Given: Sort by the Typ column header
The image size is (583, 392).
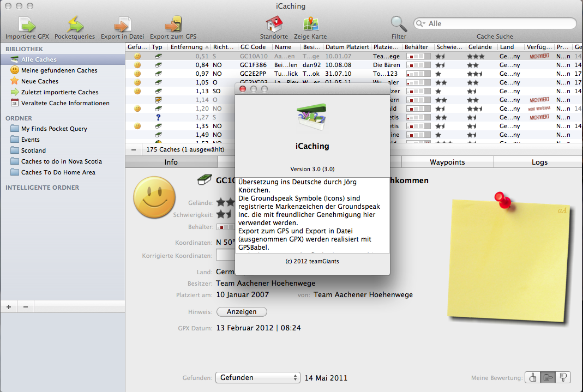Looking at the screenshot, I should pos(157,47).
